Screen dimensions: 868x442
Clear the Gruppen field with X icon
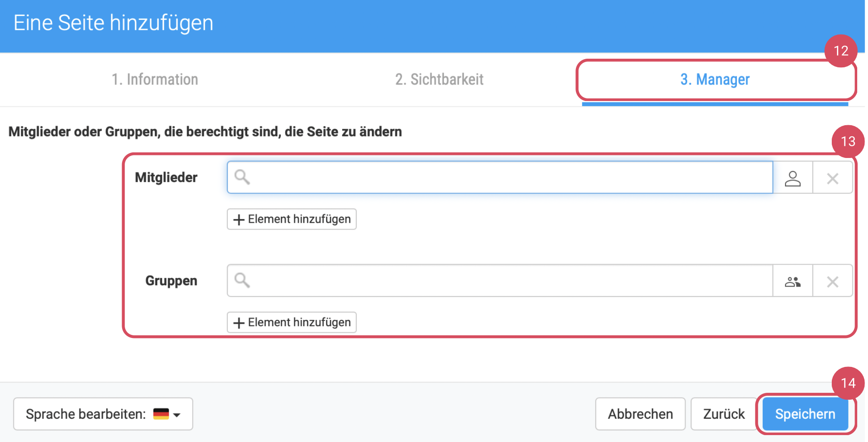[832, 281]
